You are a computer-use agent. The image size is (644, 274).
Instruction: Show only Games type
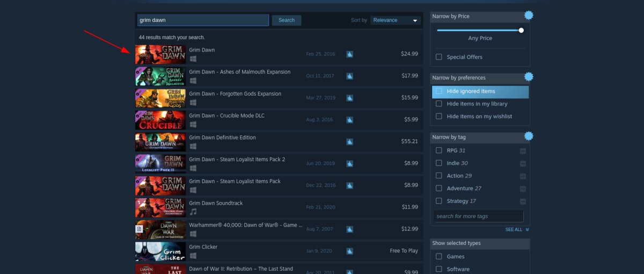[439, 257]
